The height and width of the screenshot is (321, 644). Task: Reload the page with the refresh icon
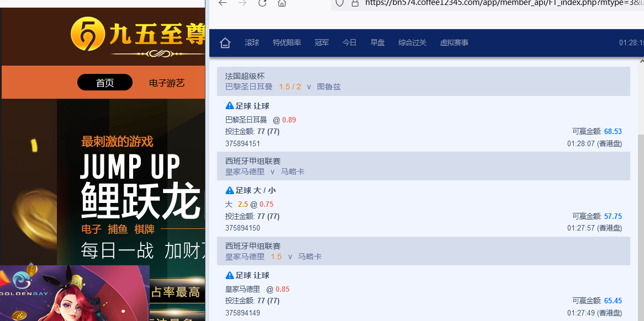click(262, 3)
